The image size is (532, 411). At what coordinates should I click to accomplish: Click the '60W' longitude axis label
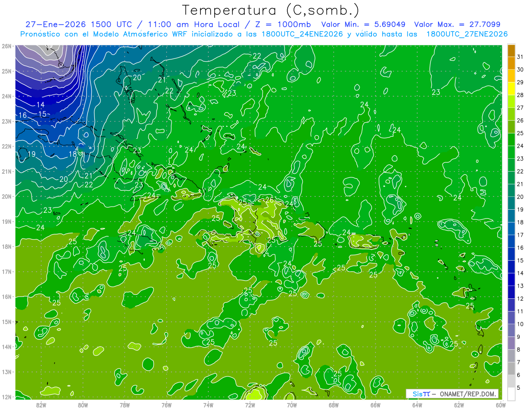[x=500, y=405]
